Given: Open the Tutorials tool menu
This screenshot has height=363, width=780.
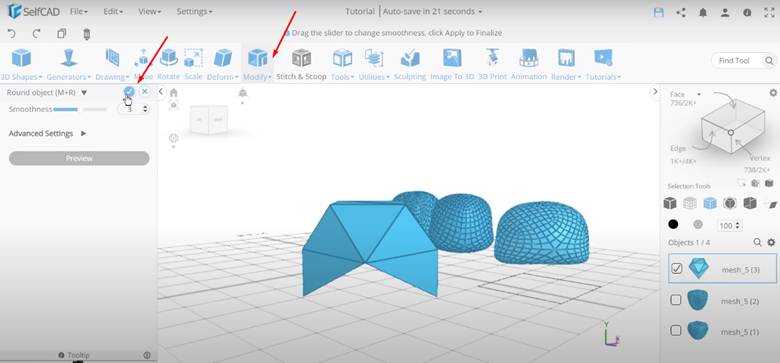Looking at the screenshot, I should click(603, 65).
